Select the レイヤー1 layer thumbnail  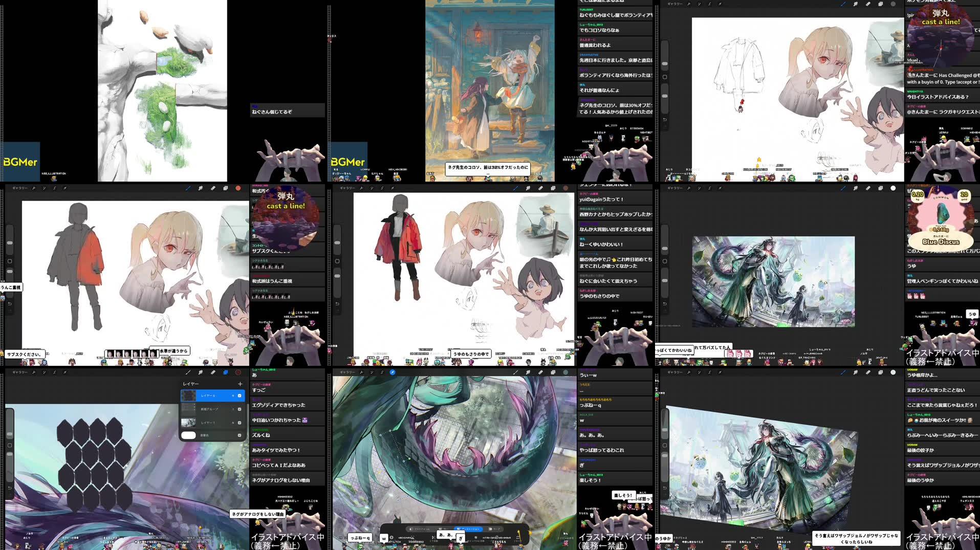(188, 423)
